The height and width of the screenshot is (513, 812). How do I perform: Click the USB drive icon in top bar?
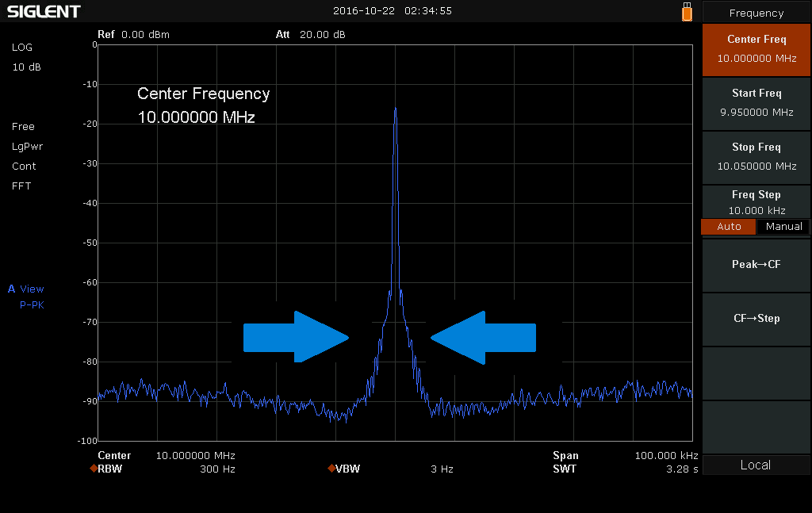coord(687,12)
